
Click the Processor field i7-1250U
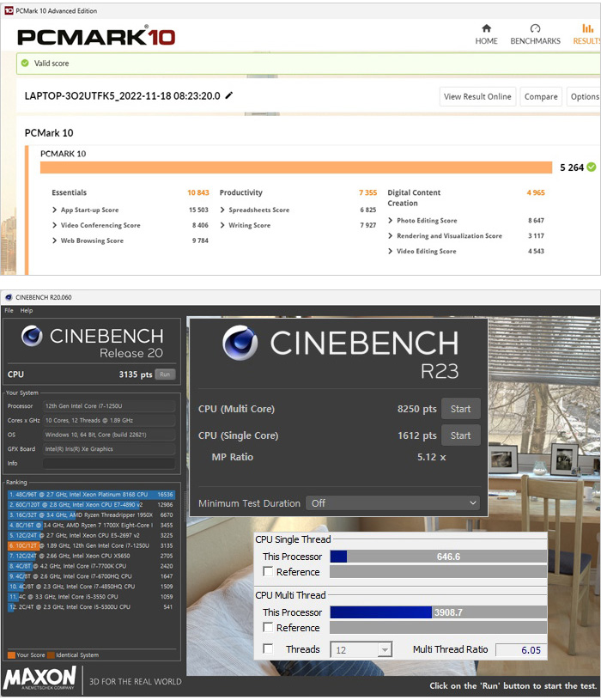(109, 405)
